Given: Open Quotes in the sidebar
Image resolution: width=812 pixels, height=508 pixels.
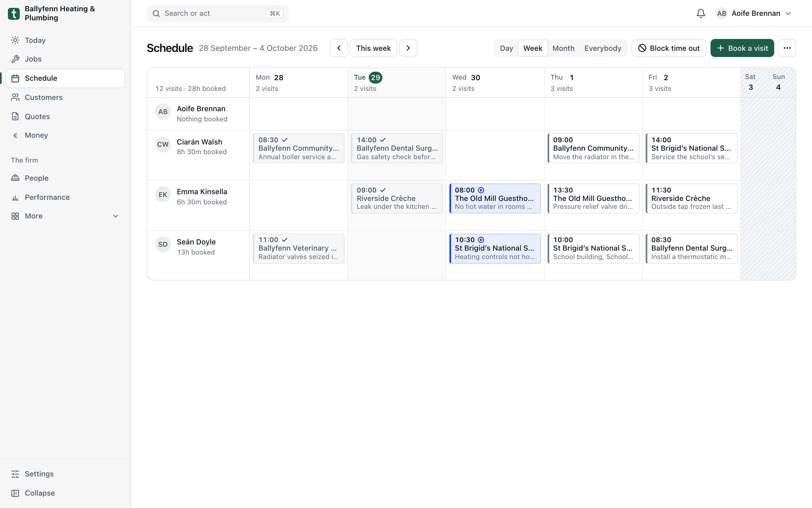Looking at the screenshot, I should [65, 117].
